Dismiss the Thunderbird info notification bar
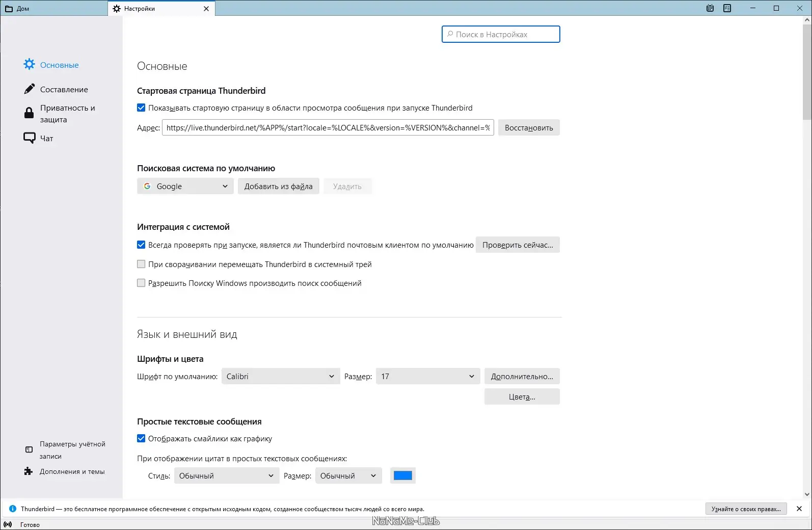This screenshot has width=812, height=530. (x=799, y=509)
